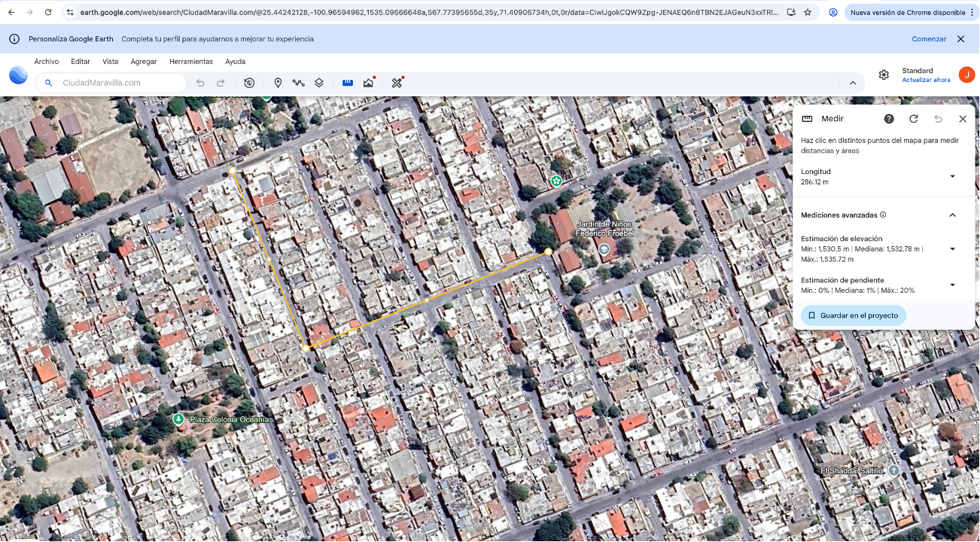Open the Archivo menu
Screen dimensions: 980x542
click(46, 62)
